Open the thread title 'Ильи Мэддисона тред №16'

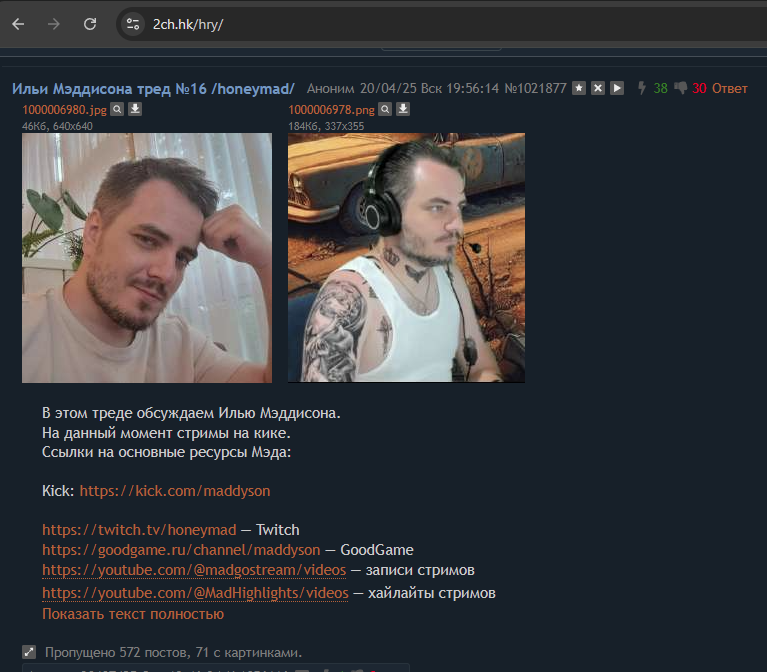153,89
